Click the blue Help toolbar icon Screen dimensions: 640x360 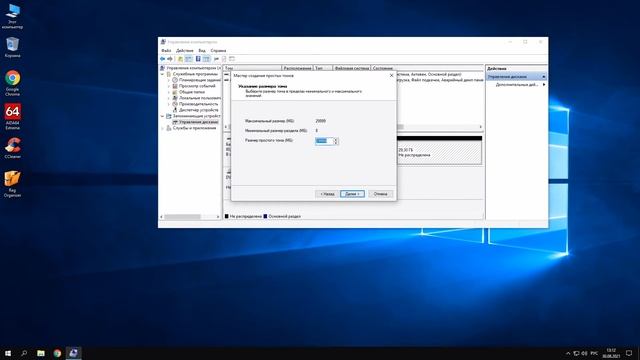tap(198, 59)
